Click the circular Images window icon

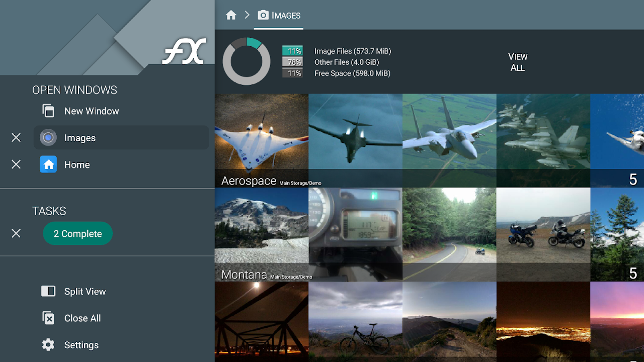tap(48, 137)
